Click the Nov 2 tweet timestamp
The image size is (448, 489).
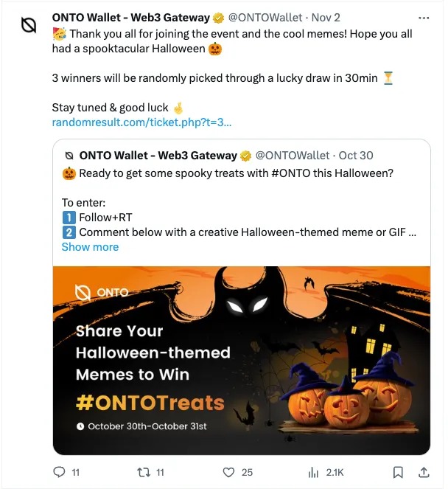[325, 18]
